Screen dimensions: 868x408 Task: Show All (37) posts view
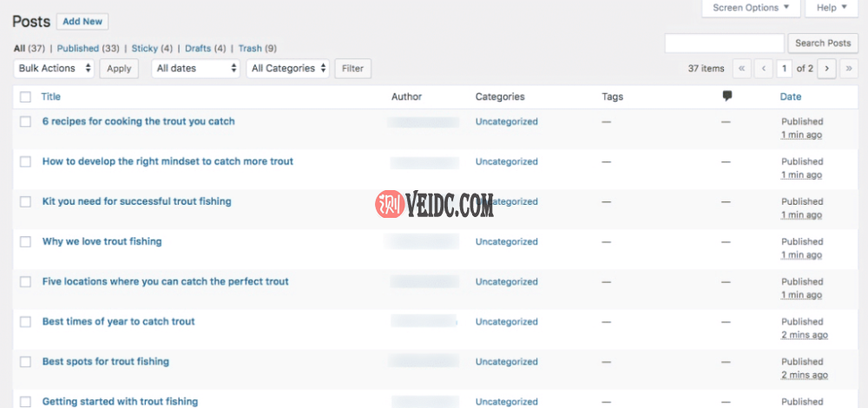[x=30, y=49]
